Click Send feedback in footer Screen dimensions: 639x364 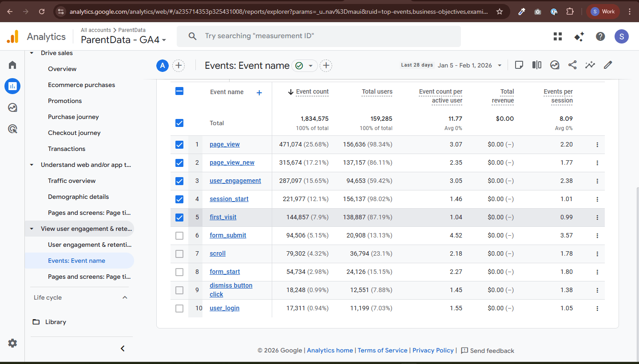[488, 351]
